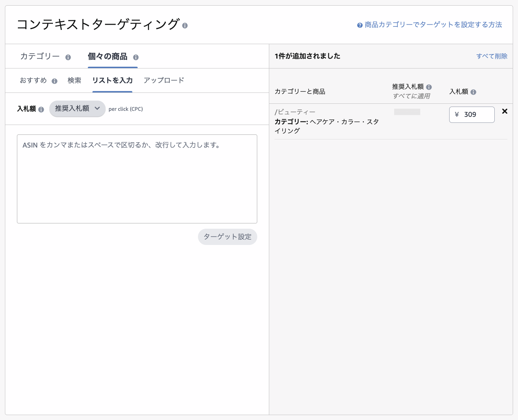This screenshot has width=518, height=420.
Task: Switch to the 検索 sub-tab
Action: pyautogui.click(x=74, y=80)
